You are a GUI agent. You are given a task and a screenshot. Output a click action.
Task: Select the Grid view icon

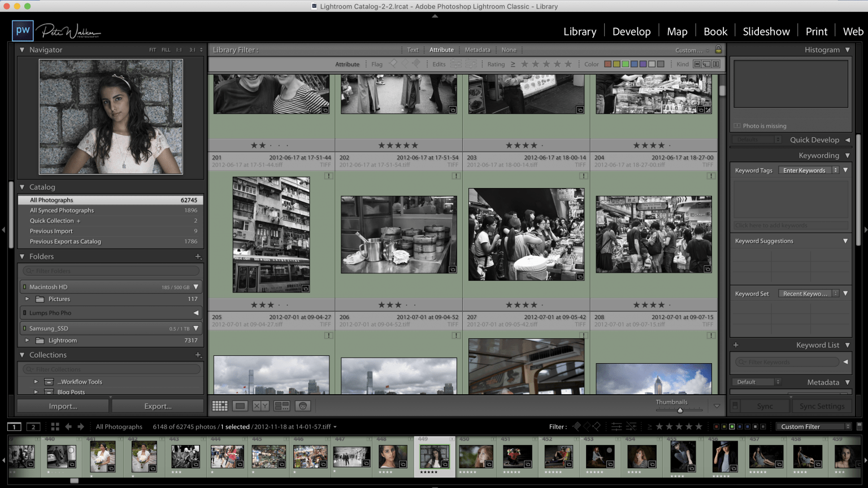tap(220, 406)
